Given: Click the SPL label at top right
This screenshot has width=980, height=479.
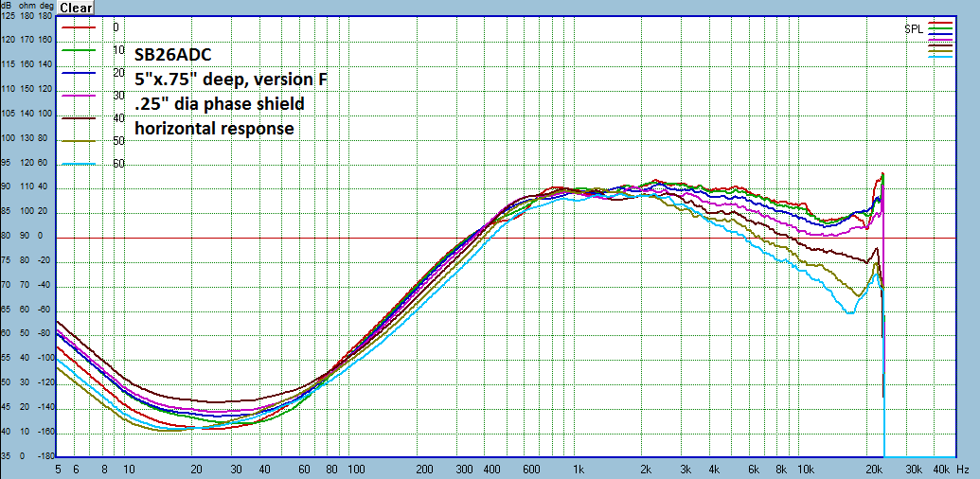Looking at the screenshot, I should 913,29.
